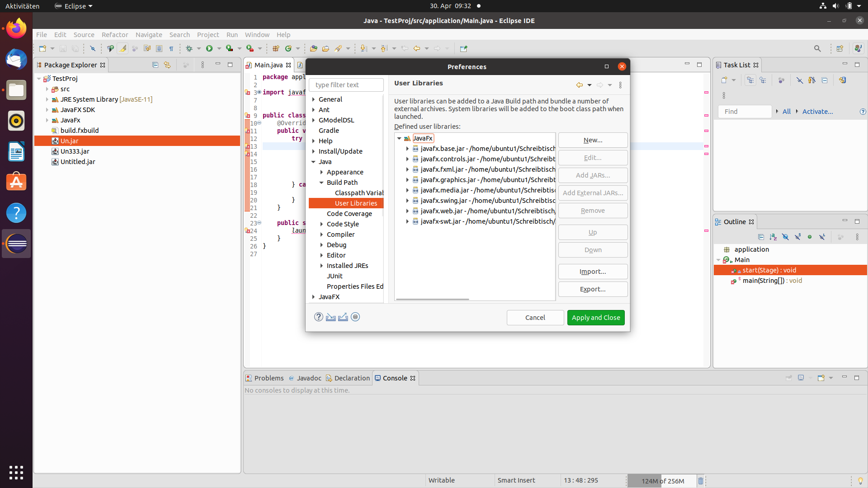Open dropdown next to Run button
868x488 pixels.
[219, 48]
